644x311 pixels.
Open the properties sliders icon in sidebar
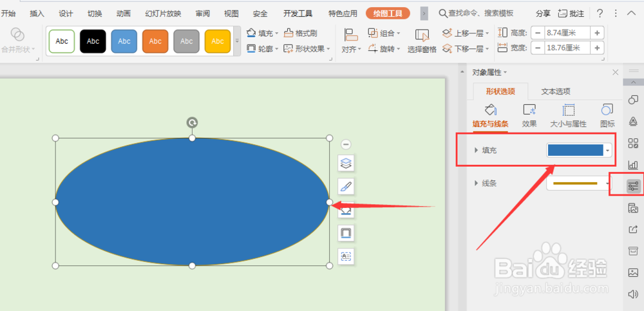pos(633,186)
